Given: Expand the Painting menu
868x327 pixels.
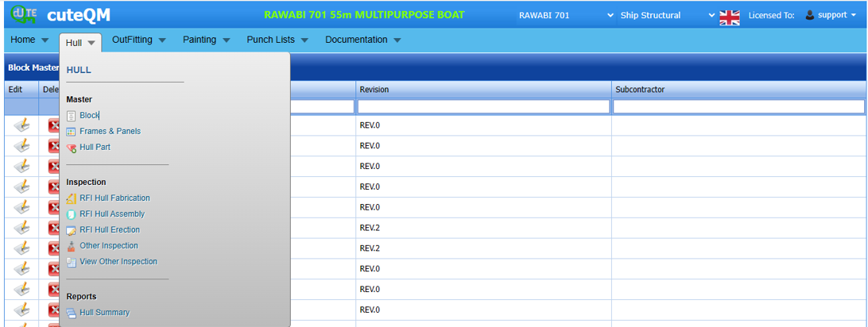Looking at the screenshot, I should [x=206, y=40].
